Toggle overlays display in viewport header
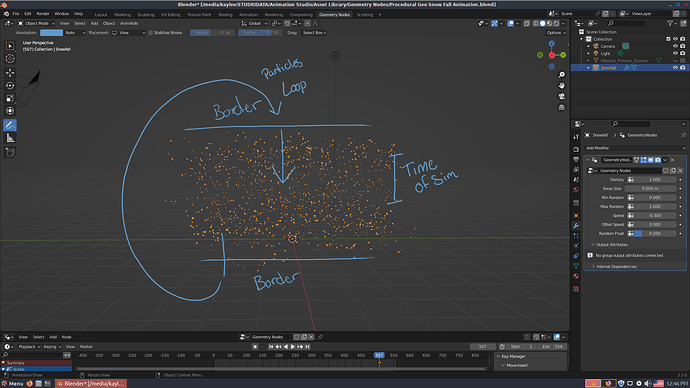 (510, 23)
